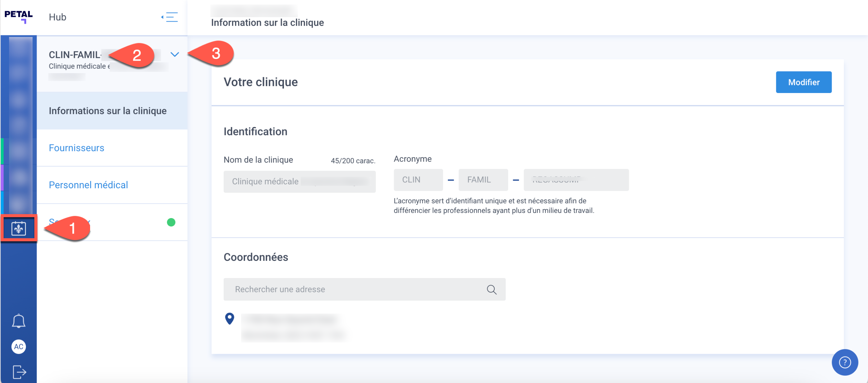Log out using the sign-out icon
This screenshot has width=868, height=383.
19,372
